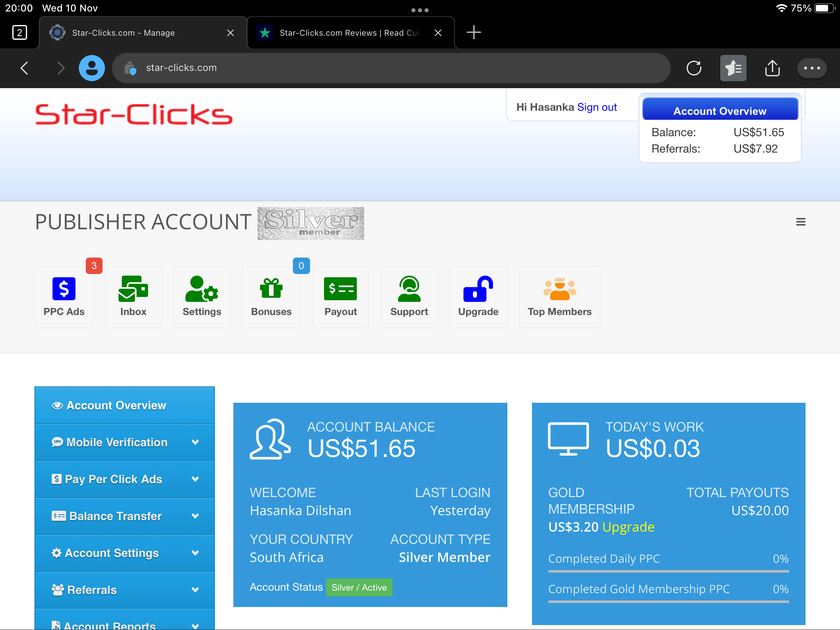Select the Upgrade padlock icon
This screenshot has width=840, height=630.
(478, 296)
